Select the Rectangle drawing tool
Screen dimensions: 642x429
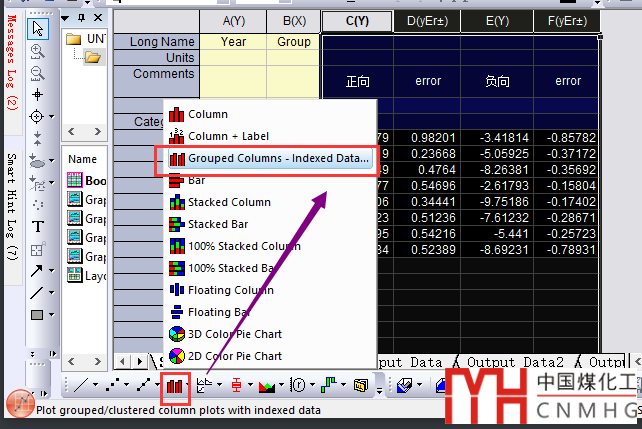tap(37, 314)
